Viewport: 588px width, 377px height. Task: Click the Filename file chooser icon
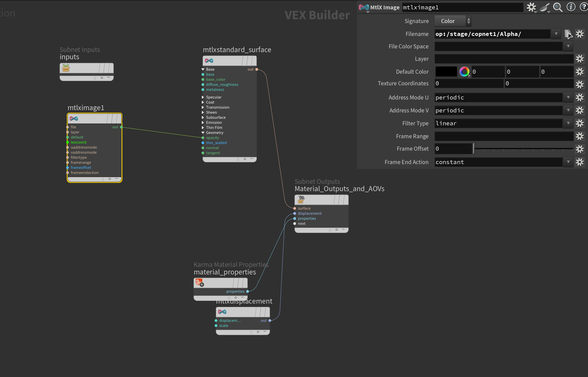pyautogui.click(x=568, y=34)
